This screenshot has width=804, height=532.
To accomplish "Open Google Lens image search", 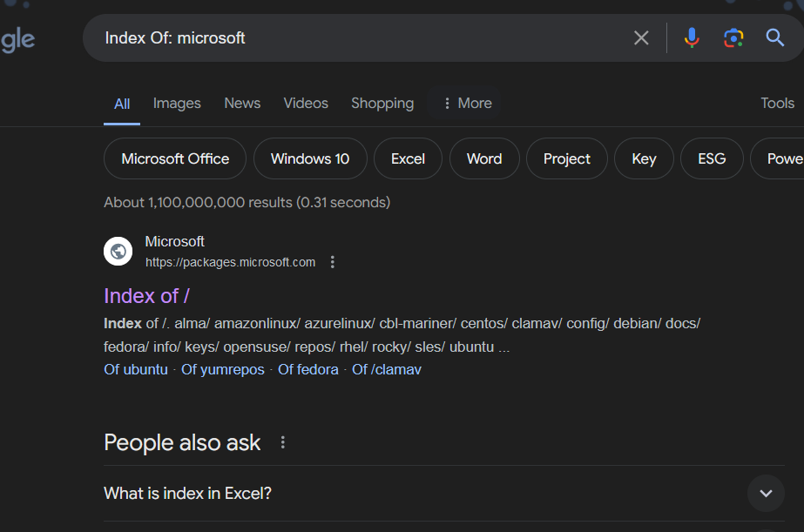I will (733, 37).
